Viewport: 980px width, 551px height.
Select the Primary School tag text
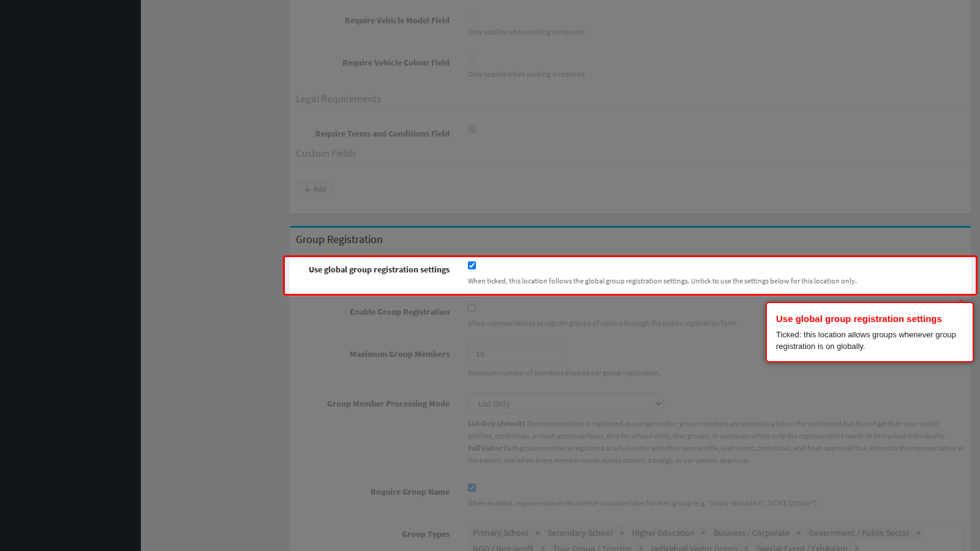[500, 533]
